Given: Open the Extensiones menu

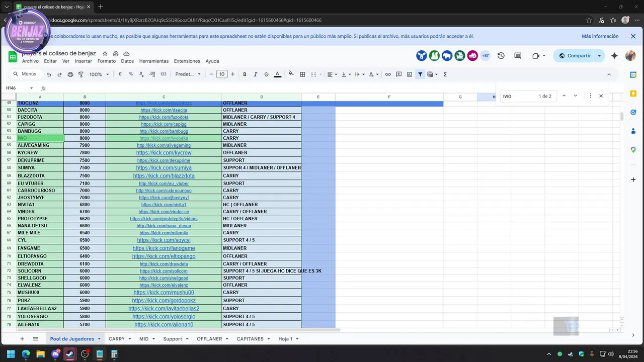Looking at the screenshot, I should [x=187, y=61].
